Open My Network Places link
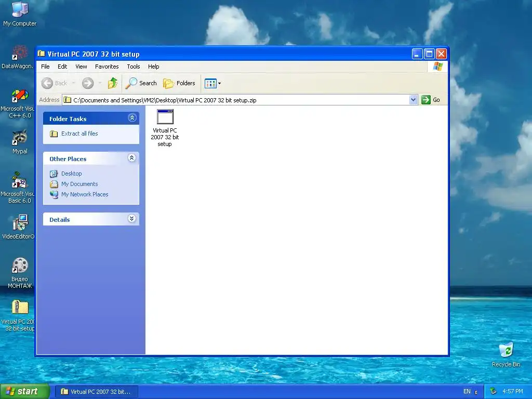532x399 pixels. [85, 194]
